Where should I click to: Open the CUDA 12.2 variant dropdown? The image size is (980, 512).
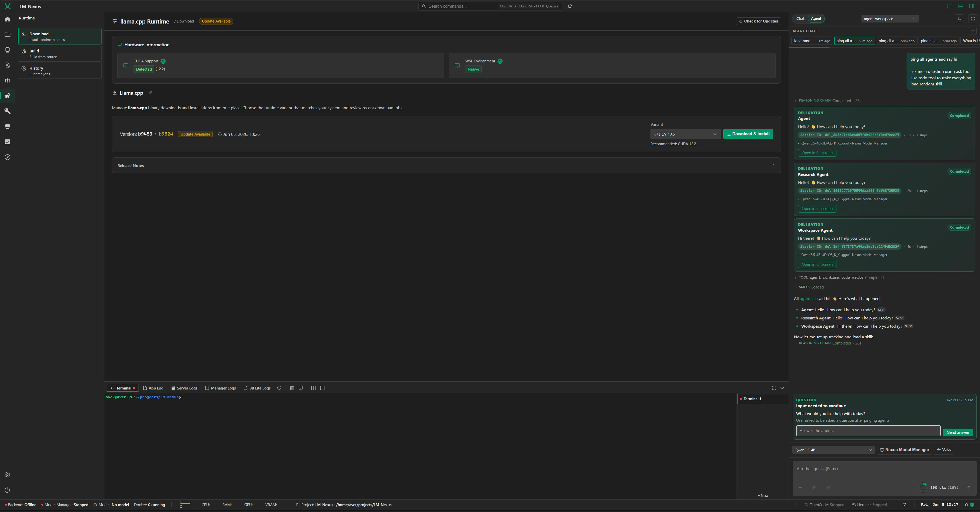(685, 134)
